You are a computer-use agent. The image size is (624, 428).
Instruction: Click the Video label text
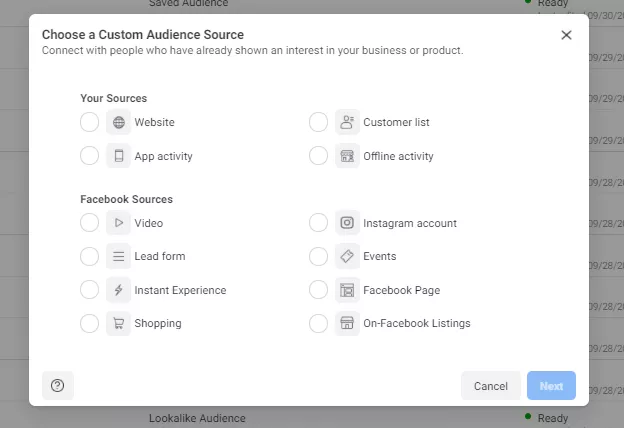(x=149, y=223)
